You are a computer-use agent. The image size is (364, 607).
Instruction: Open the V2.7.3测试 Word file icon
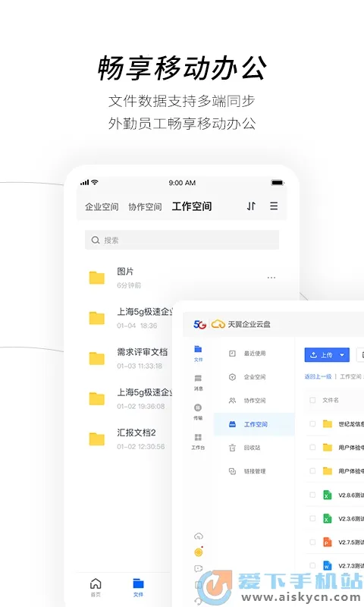click(x=328, y=565)
